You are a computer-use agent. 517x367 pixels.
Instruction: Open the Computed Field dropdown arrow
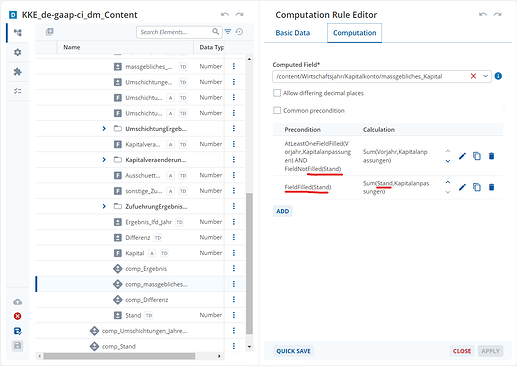pyautogui.click(x=485, y=76)
